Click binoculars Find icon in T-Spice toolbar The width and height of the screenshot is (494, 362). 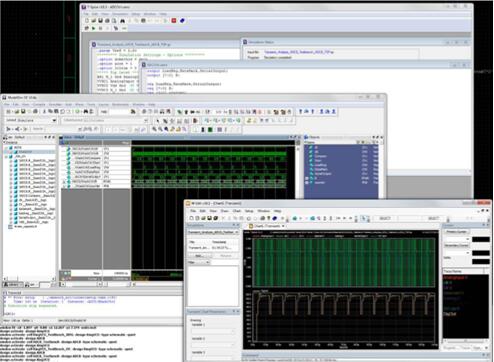pyautogui.click(x=122, y=21)
